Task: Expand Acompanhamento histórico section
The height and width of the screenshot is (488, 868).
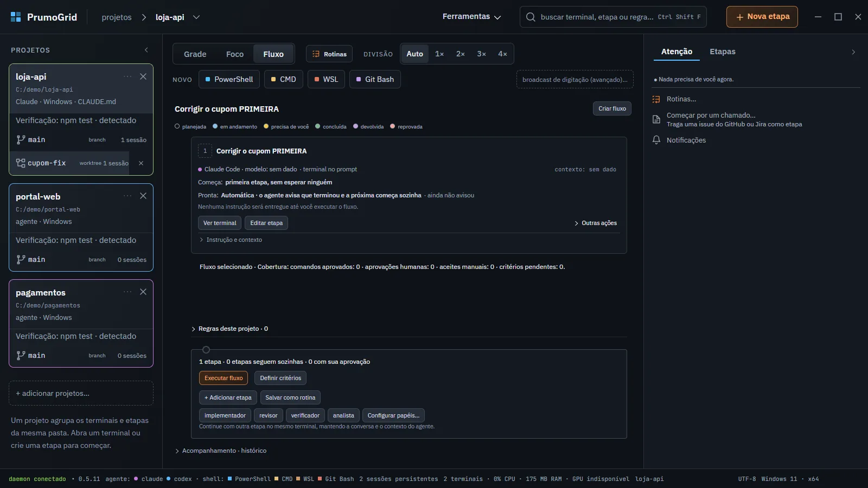Action: pyautogui.click(x=221, y=451)
